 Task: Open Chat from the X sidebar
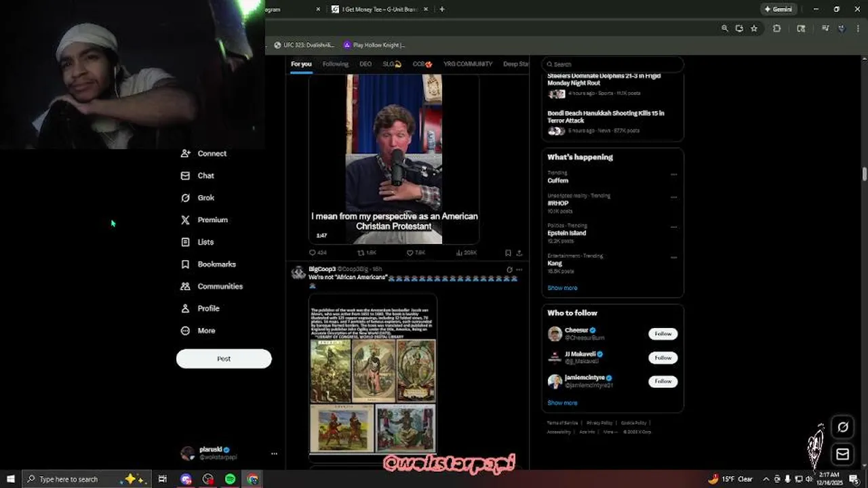click(197, 176)
